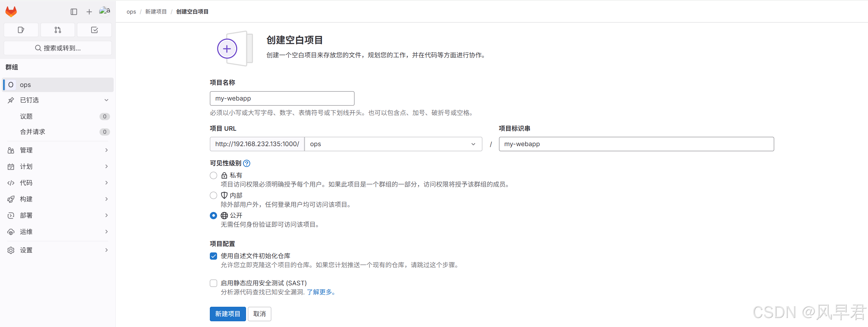Screen dimensions: 868x327
Task: Open the user avatar menu
Action: [104, 11]
